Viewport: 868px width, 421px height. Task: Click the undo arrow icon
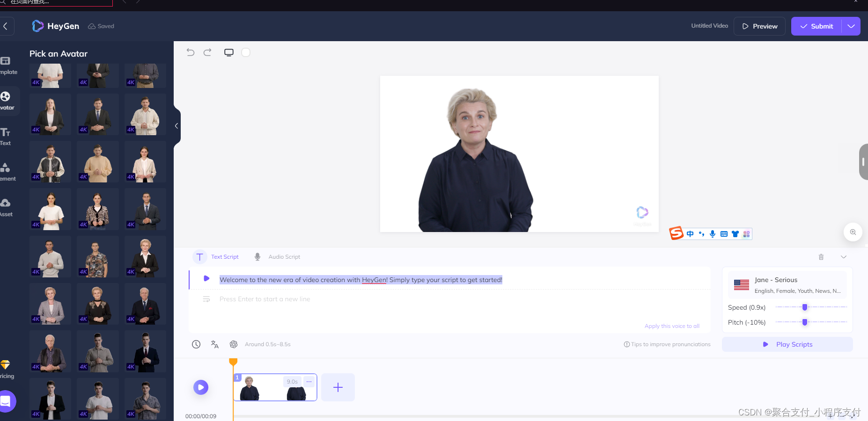click(x=190, y=52)
